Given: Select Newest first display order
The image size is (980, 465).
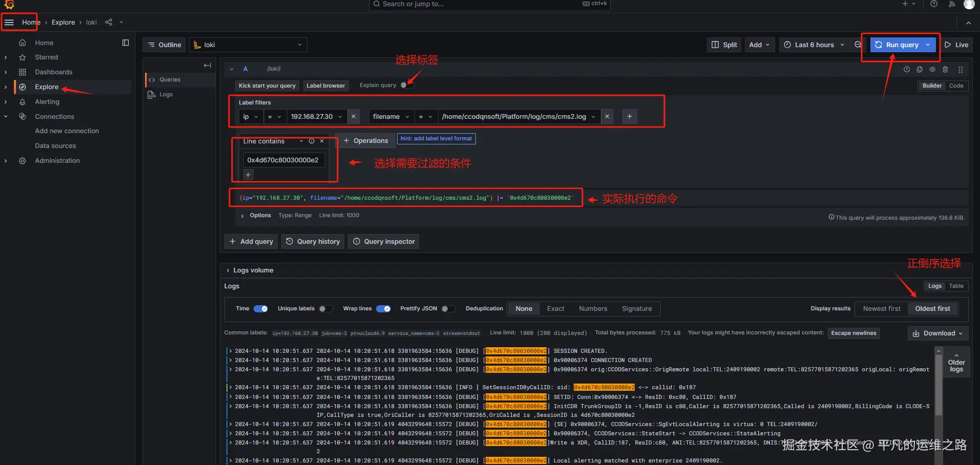Looking at the screenshot, I should click(x=882, y=309).
